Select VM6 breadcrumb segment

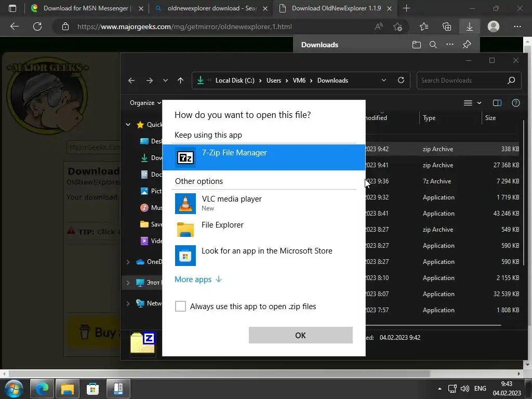[x=299, y=81]
